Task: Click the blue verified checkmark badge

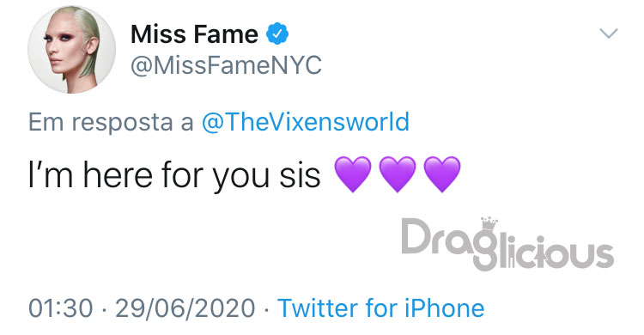Action: click(x=277, y=33)
